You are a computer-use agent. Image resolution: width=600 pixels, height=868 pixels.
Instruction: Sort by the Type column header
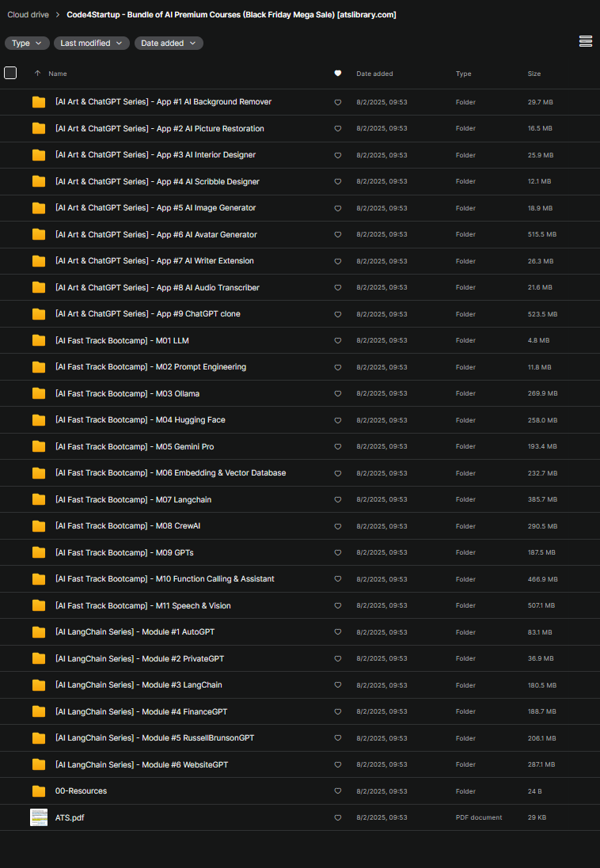464,74
